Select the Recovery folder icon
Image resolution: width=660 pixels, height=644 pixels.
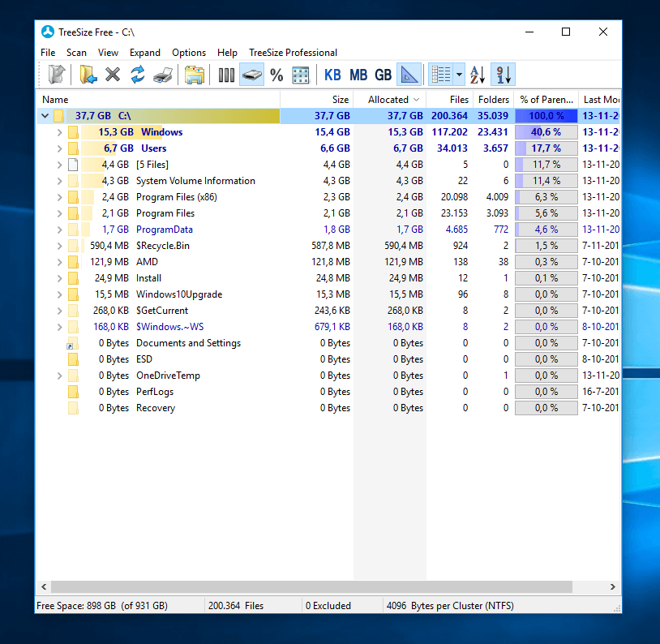[x=73, y=408]
